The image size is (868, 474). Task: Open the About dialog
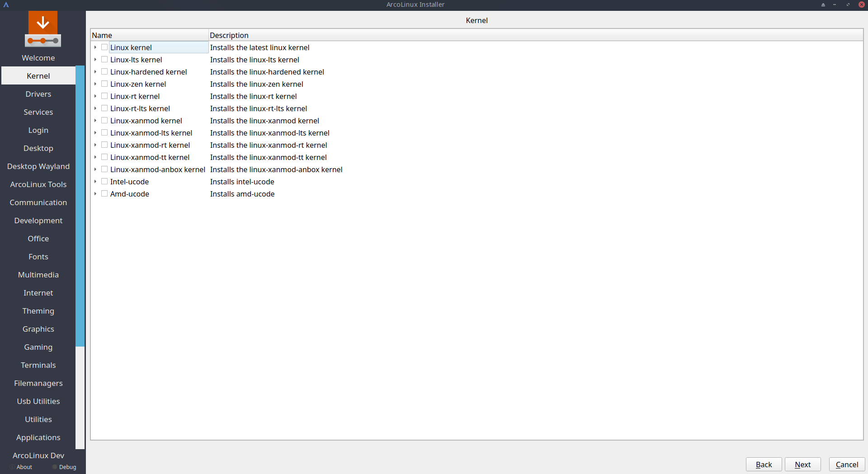point(21,467)
